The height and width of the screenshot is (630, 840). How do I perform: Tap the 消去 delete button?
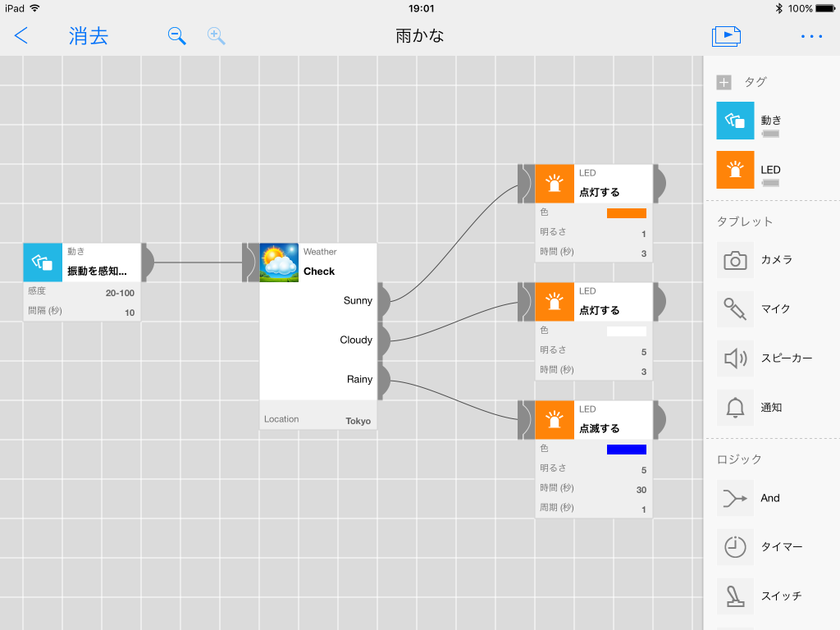(x=89, y=36)
